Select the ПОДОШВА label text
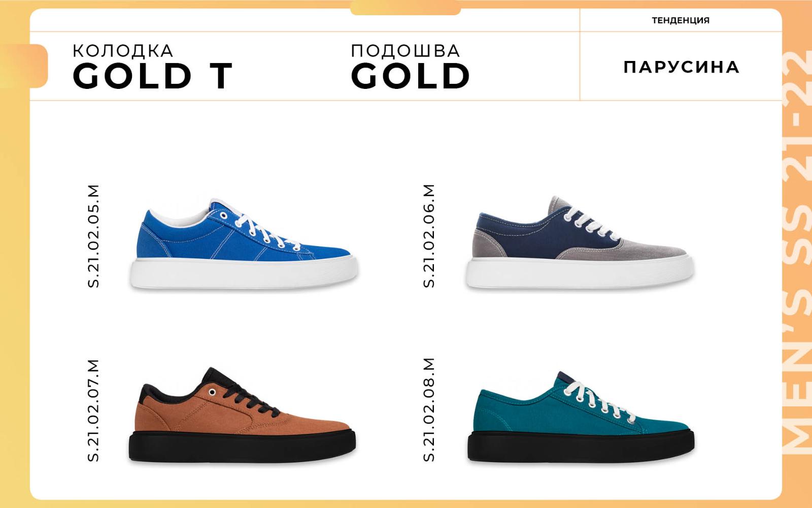The image size is (812, 508). pyautogui.click(x=405, y=51)
